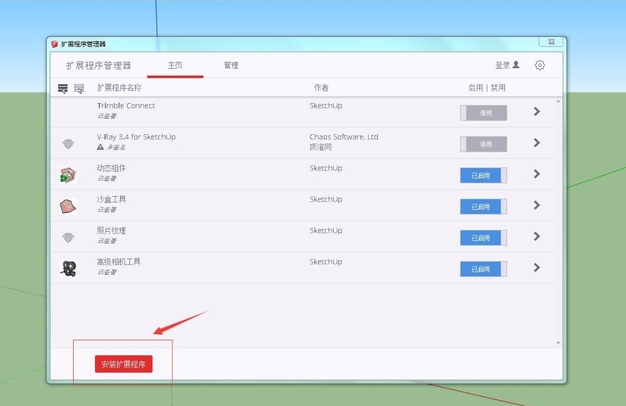Click the settings gear icon
626x406 pixels.
(x=539, y=65)
